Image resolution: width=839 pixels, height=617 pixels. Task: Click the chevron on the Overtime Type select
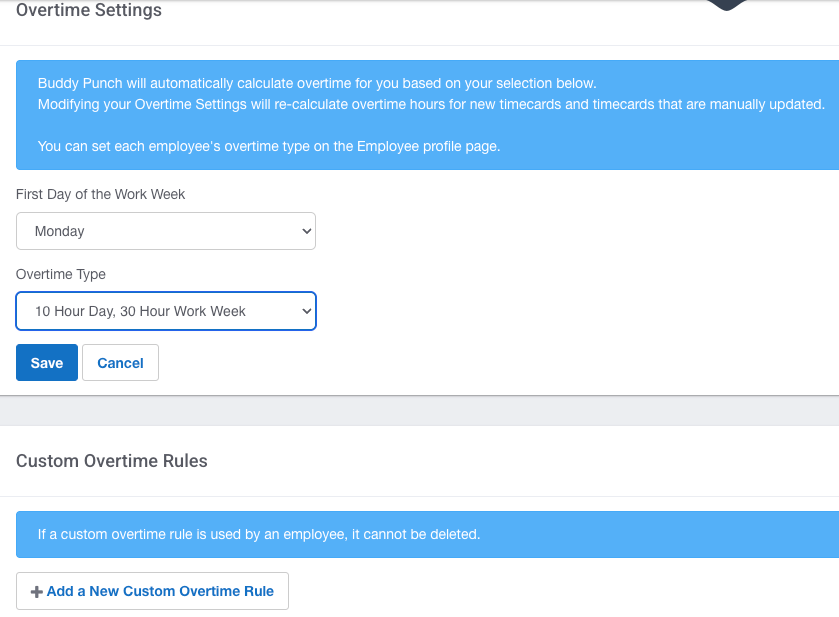click(x=306, y=311)
